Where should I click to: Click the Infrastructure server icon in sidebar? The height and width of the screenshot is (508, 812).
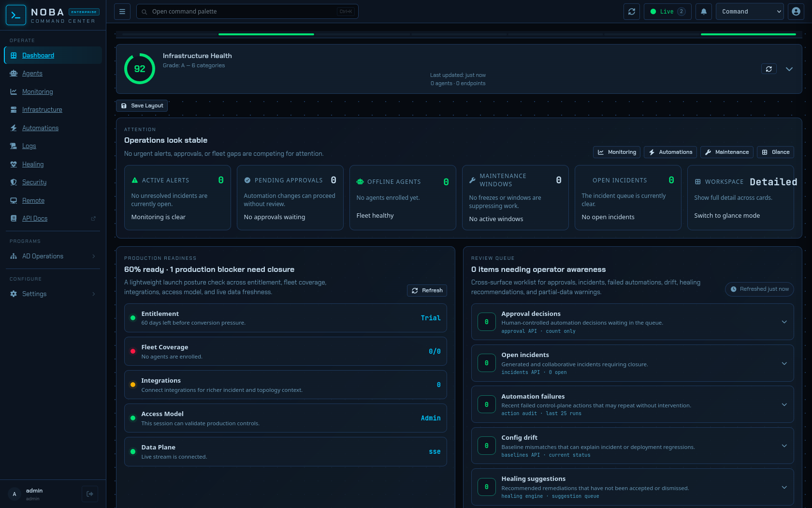point(14,110)
